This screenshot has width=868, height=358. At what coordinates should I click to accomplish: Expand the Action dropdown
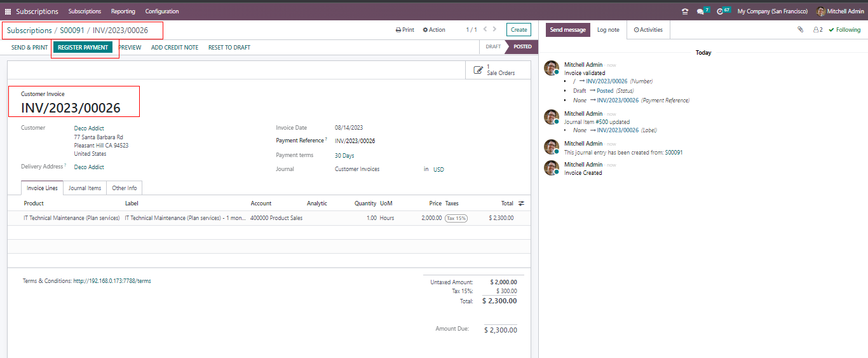[434, 30]
